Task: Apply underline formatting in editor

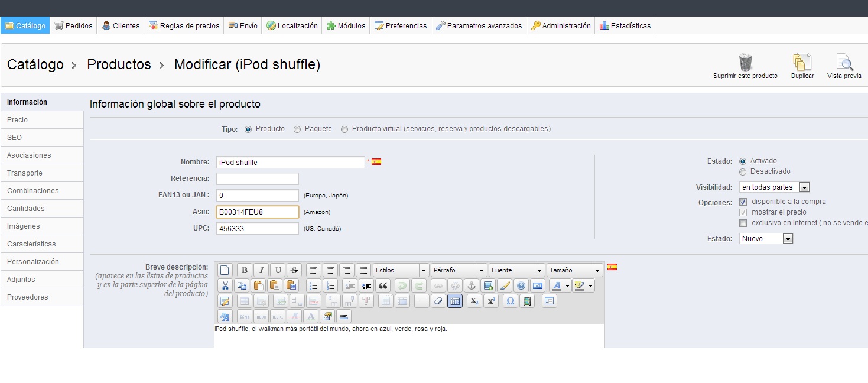Action: [x=277, y=270]
